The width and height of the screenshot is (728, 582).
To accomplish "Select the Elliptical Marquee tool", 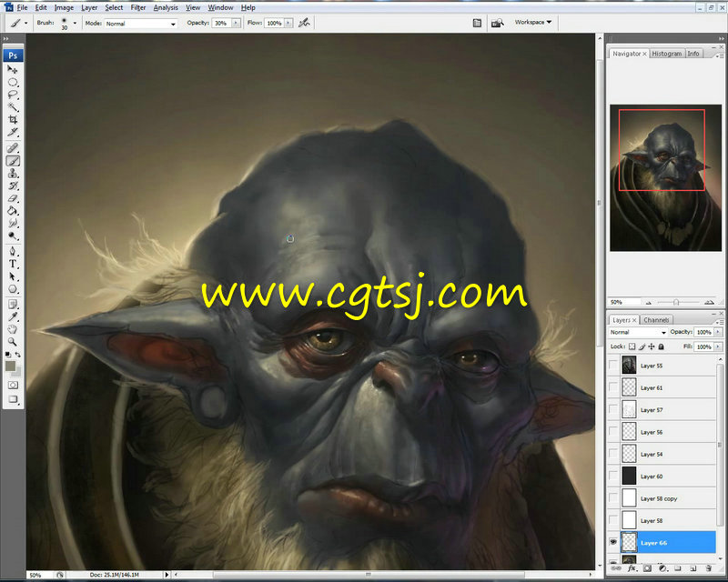I will [x=13, y=83].
